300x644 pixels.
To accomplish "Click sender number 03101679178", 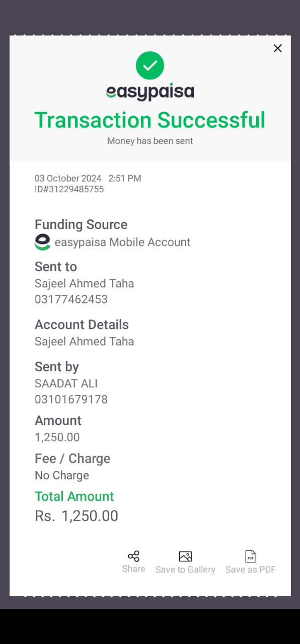I will tap(71, 399).
